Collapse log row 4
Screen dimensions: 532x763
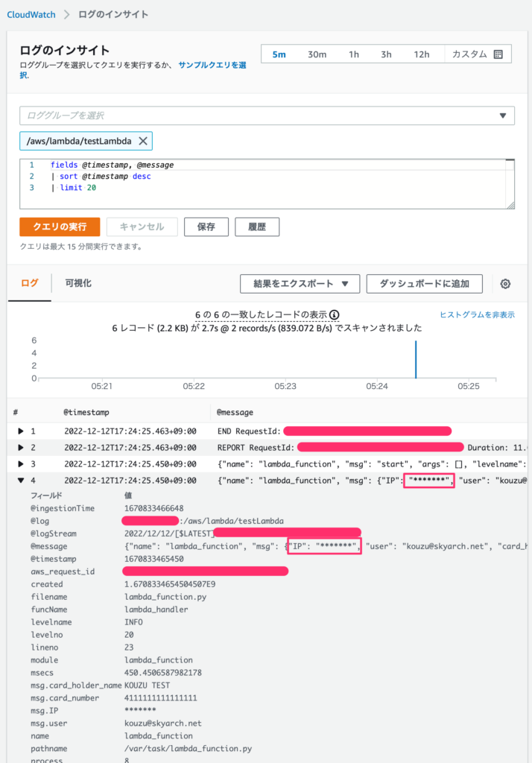click(x=20, y=481)
